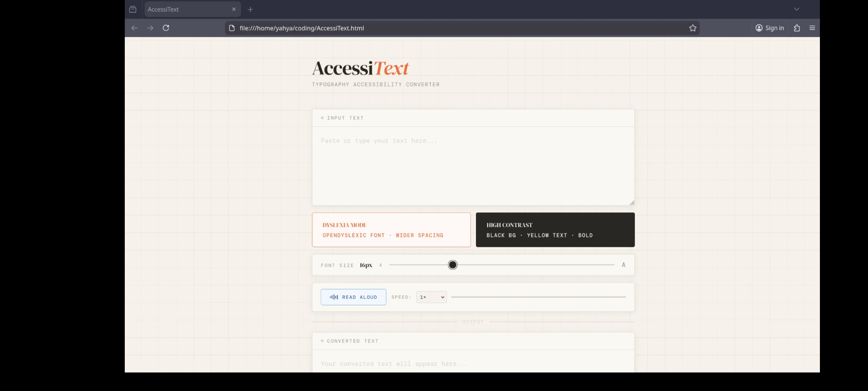Click the font size slider handle

tap(452, 265)
